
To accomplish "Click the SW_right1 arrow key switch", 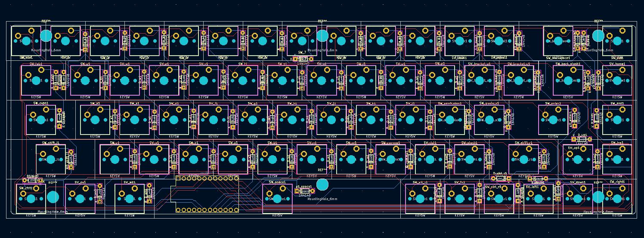I will pyautogui.click(x=617, y=198).
